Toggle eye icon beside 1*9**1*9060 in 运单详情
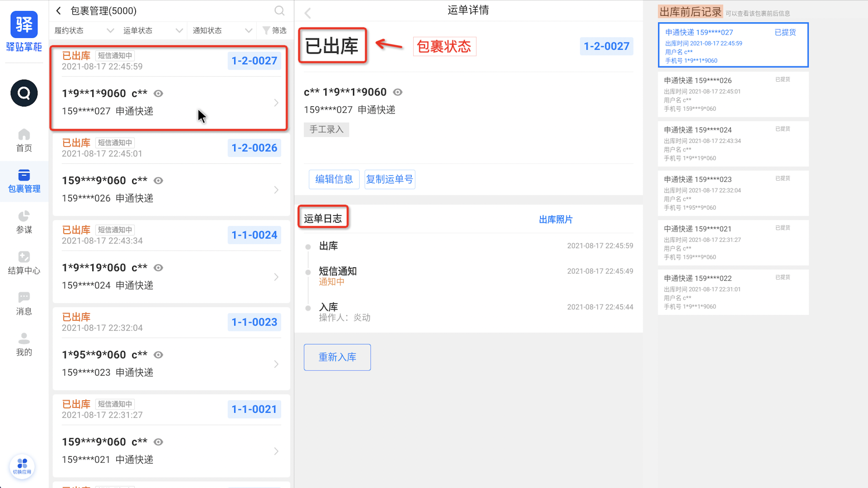The width and height of the screenshot is (868, 488). click(x=398, y=92)
